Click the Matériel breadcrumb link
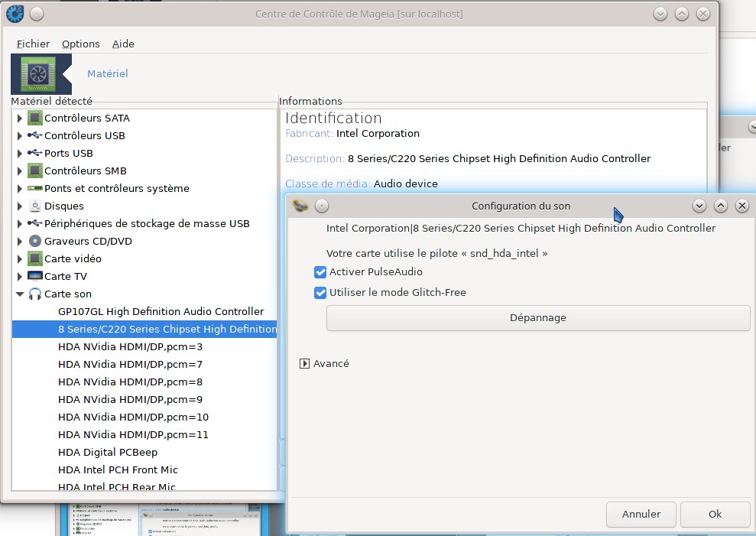Image resolution: width=756 pixels, height=536 pixels. coord(108,74)
